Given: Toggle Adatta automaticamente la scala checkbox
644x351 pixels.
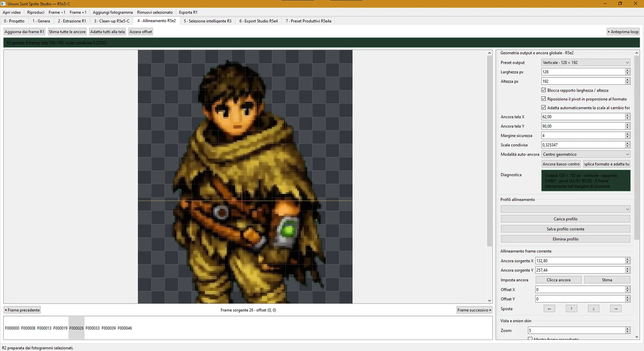Looking at the screenshot, I should point(543,108).
